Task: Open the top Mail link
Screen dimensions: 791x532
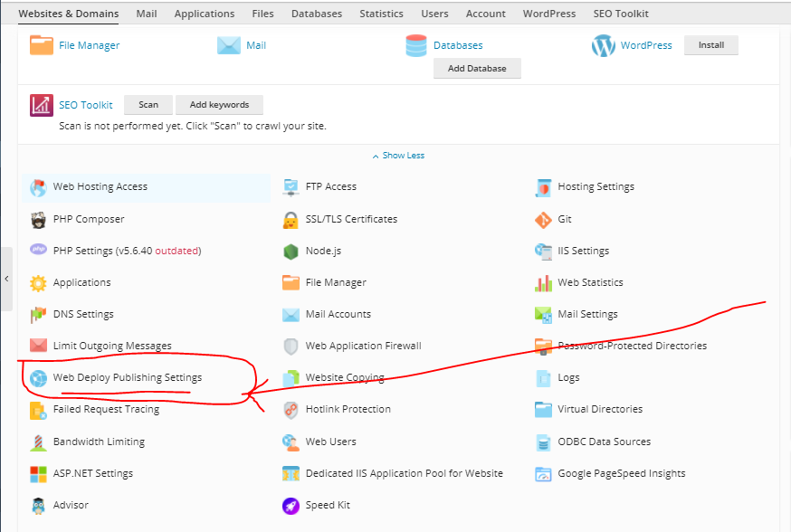Action: coord(256,45)
